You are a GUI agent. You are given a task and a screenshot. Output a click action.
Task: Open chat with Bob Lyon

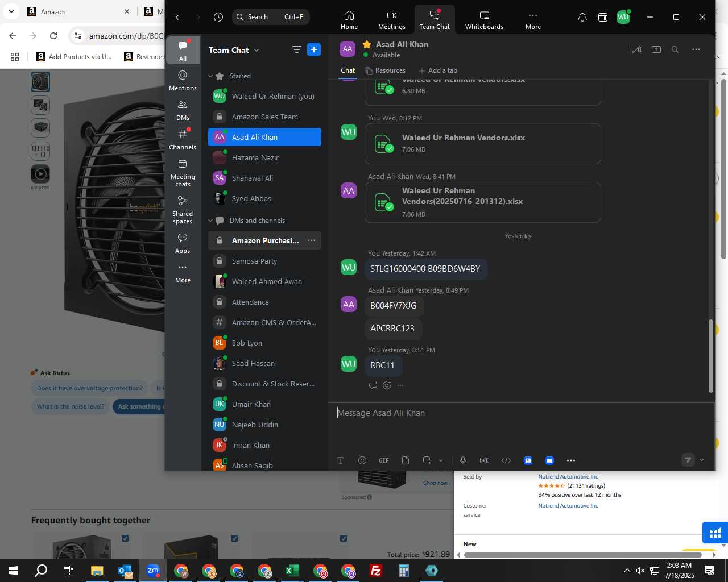click(265, 343)
